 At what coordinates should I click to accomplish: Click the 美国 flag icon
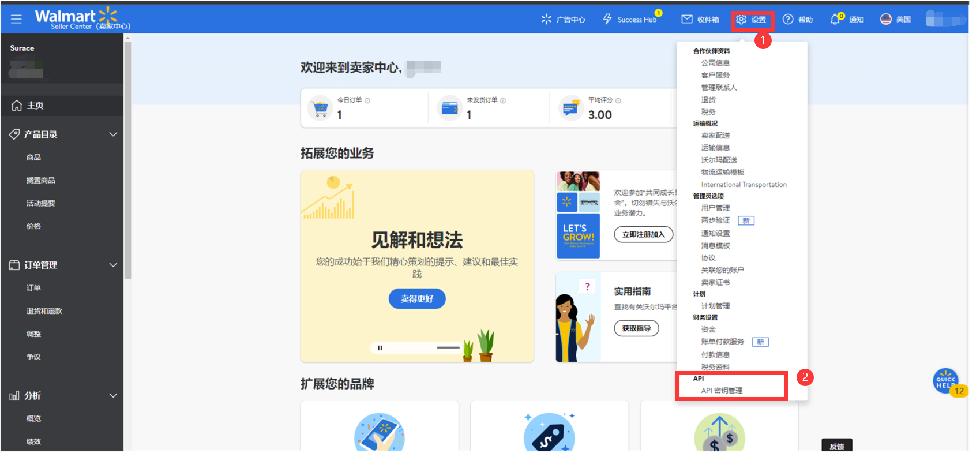[x=886, y=19]
